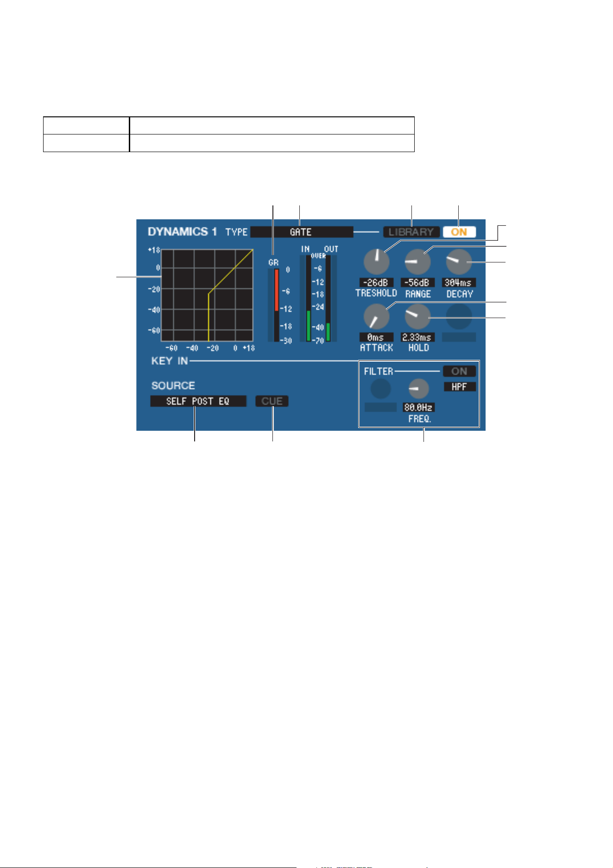The width and height of the screenshot is (613, 868).
Task: Click the filter FREQ. knob
Action: coord(418,389)
